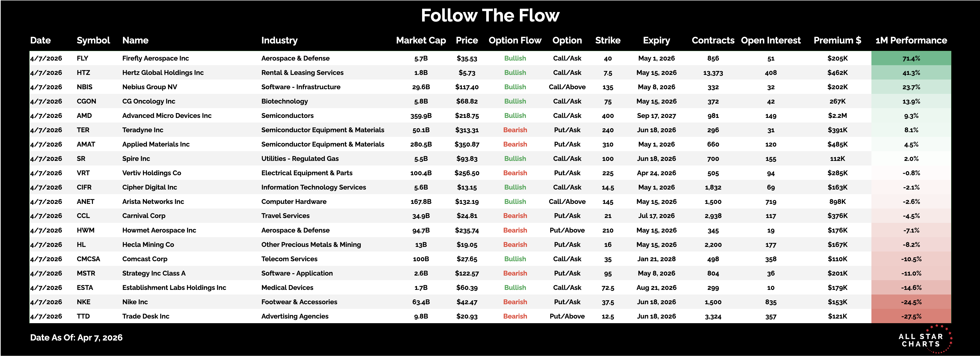Image resolution: width=980 pixels, height=356 pixels.
Task: Select the Option Flow column header
Action: [515, 40]
